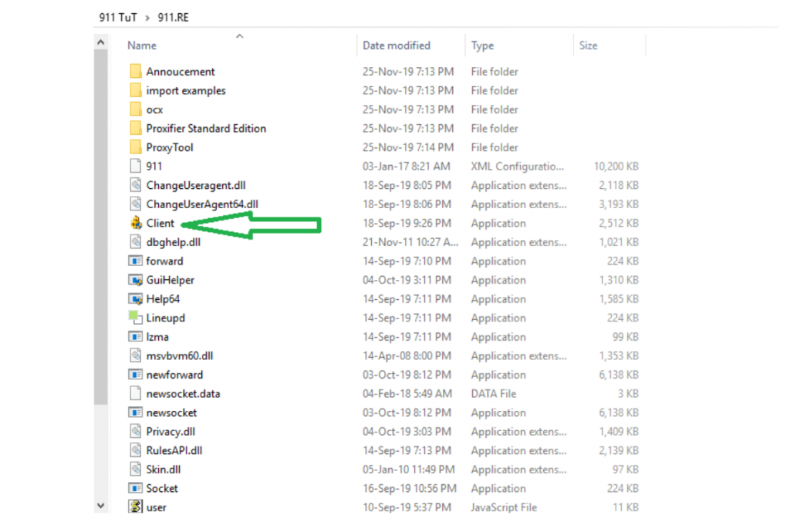Click the user JavaScript file icon
Image resolution: width=790 pixels, height=532 pixels.
tap(135, 507)
